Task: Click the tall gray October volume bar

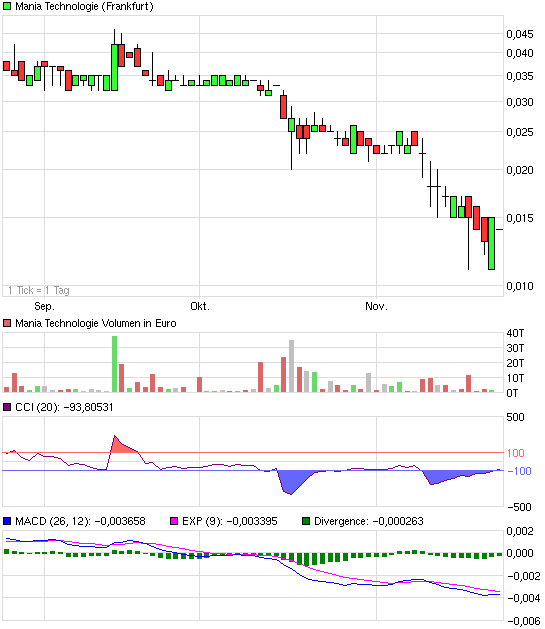Action: pos(292,366)
